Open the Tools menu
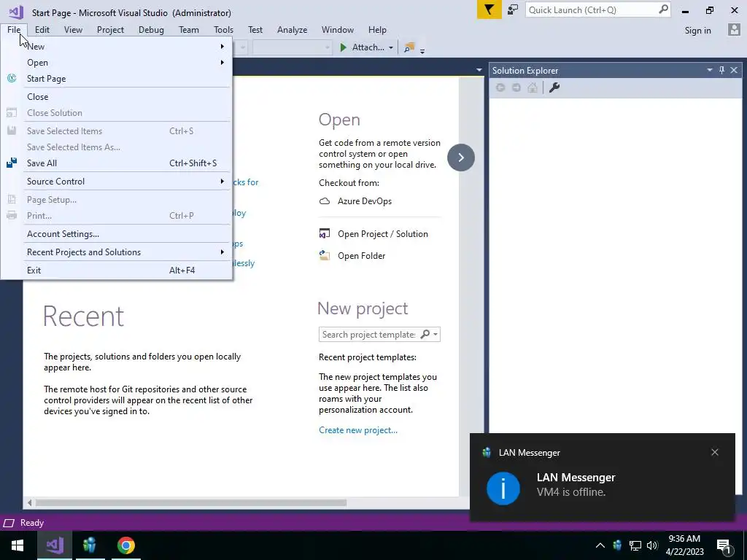 pyautogui.click(x=223, y=29)
